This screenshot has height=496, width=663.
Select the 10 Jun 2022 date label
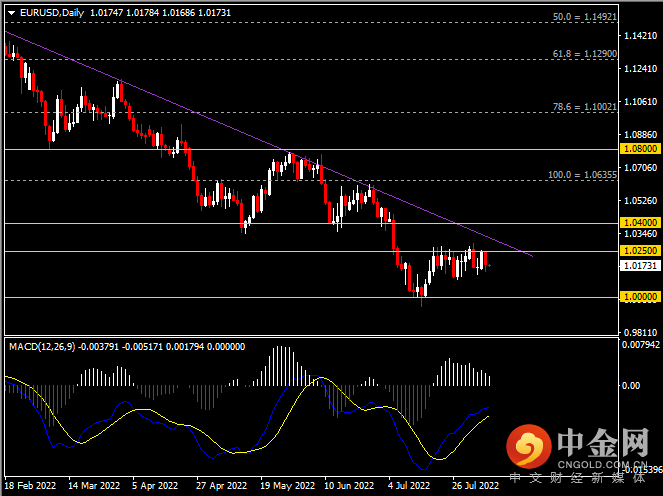pos(349,485)
